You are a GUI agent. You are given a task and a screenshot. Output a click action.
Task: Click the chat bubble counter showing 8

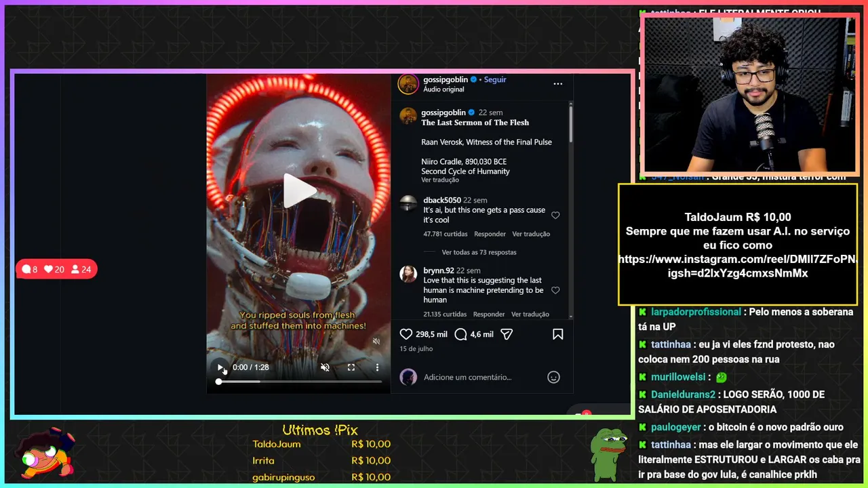pos(29,269)
